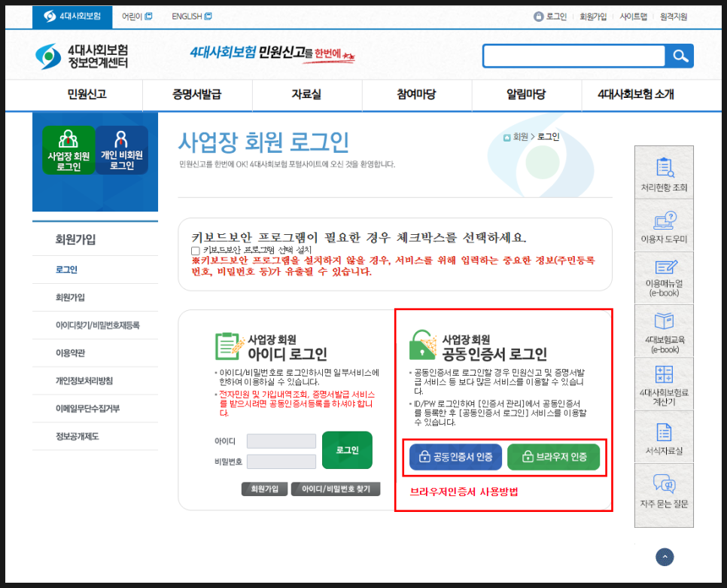Click the 4대사회보험 정보연계센터 logo
Image resolution: width=727 pixels, height=588 pixels.
point(82,56)
